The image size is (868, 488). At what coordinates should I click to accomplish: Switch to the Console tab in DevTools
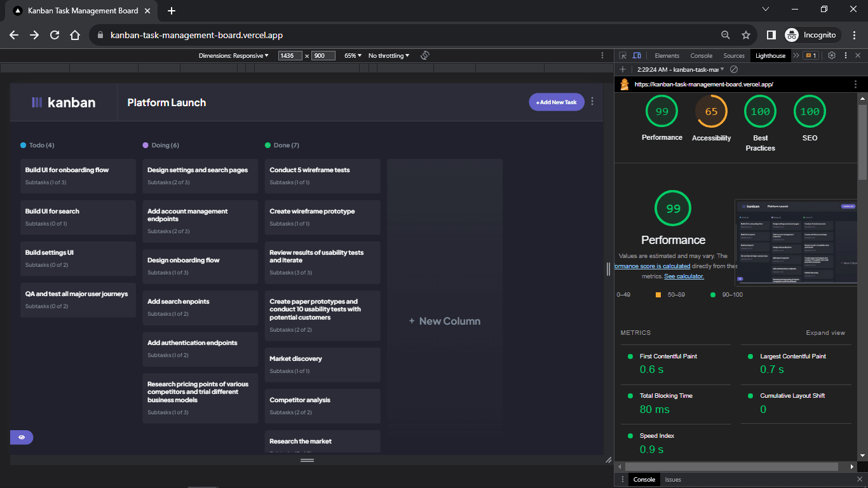point(702,56)
